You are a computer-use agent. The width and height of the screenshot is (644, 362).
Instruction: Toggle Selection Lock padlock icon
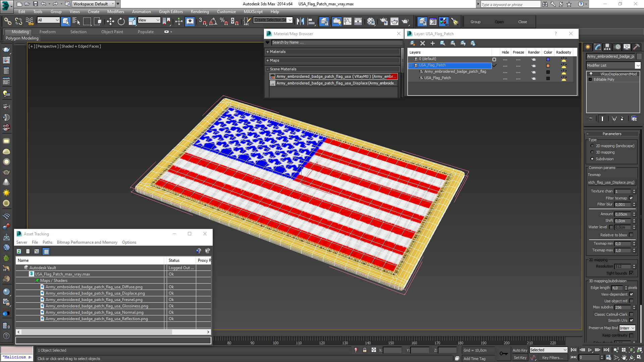365,350
